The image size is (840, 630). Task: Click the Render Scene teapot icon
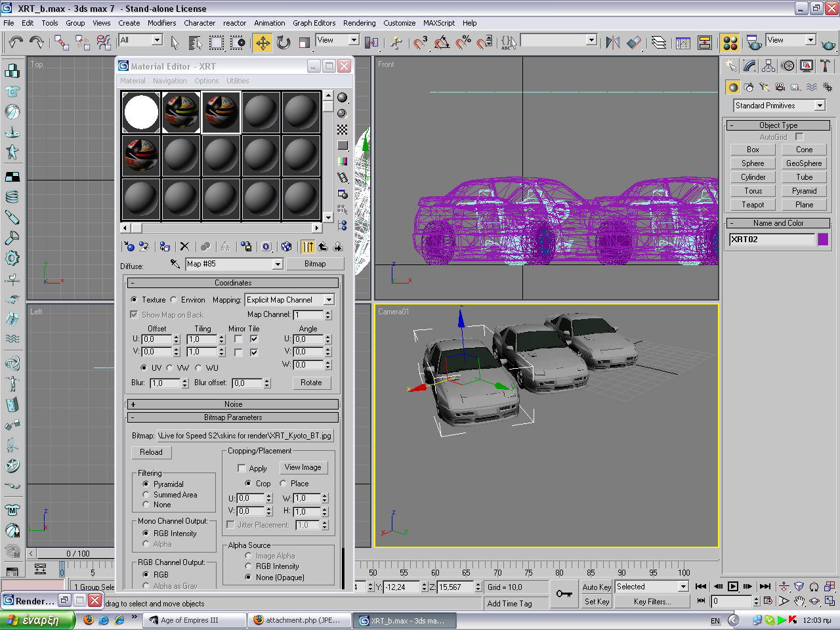point(755,43)
